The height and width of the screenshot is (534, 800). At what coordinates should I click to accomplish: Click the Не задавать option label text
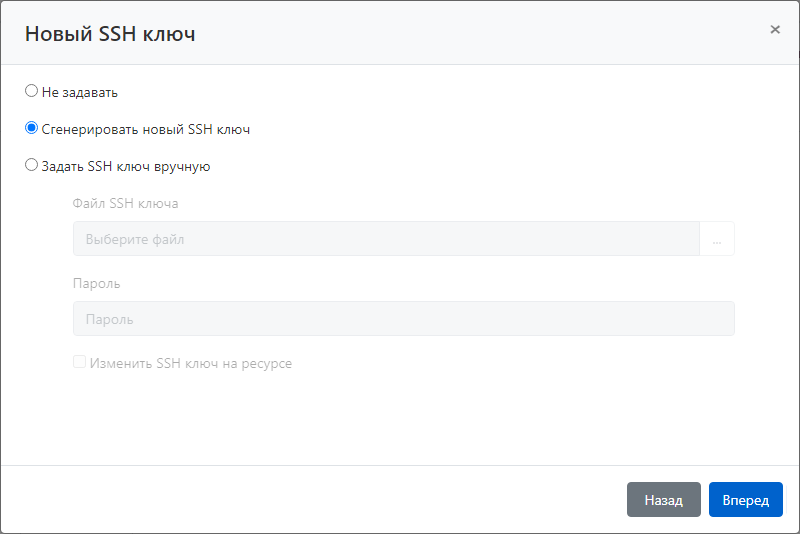click(80, 92)
